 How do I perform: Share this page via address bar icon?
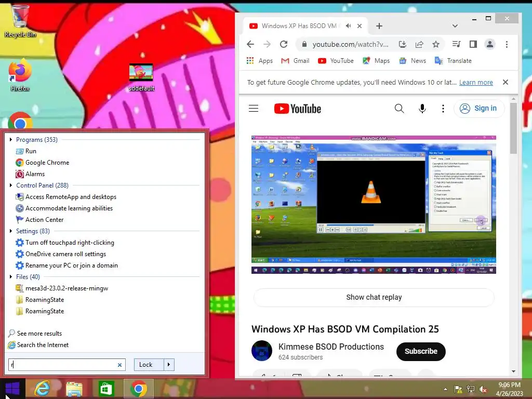point(419,44)
